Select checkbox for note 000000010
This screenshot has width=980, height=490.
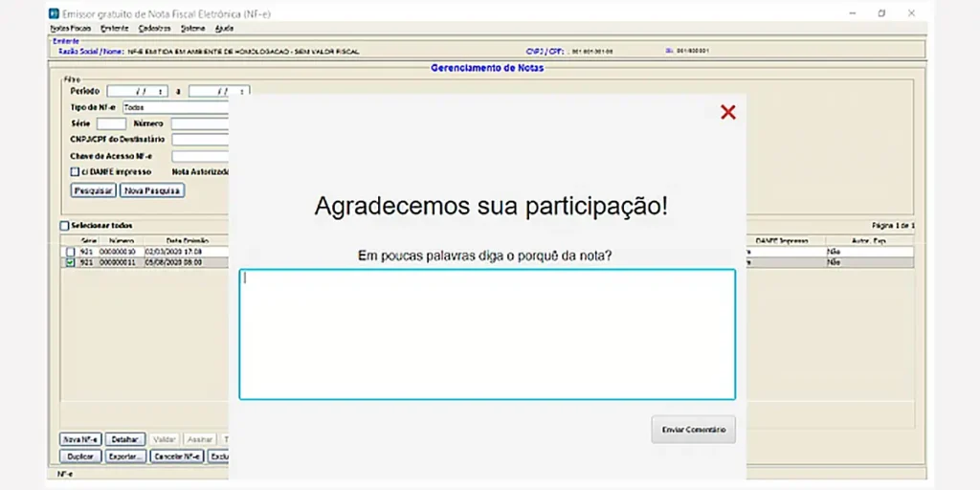click(x=70, y=252)
